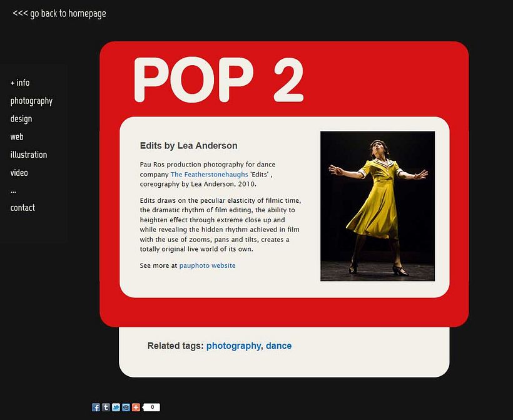
Task: Click the ellipsis menu entry
Action: (13, 191)
